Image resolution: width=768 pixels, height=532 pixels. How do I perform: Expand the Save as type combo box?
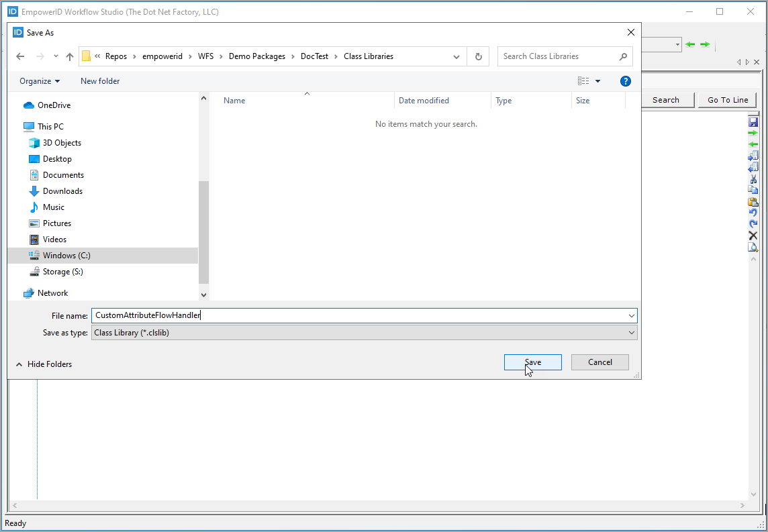(631, 333)
